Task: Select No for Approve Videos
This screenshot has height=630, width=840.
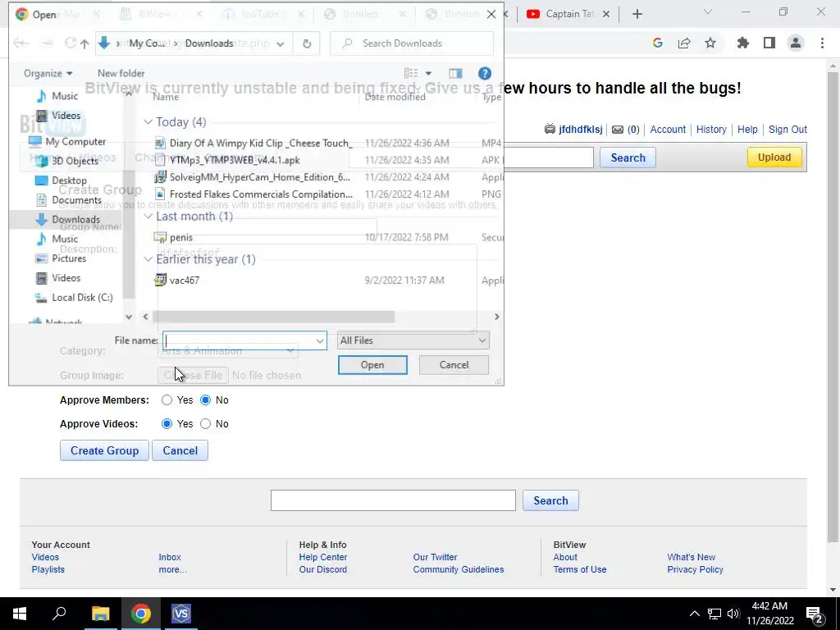Action: [206, 424]
